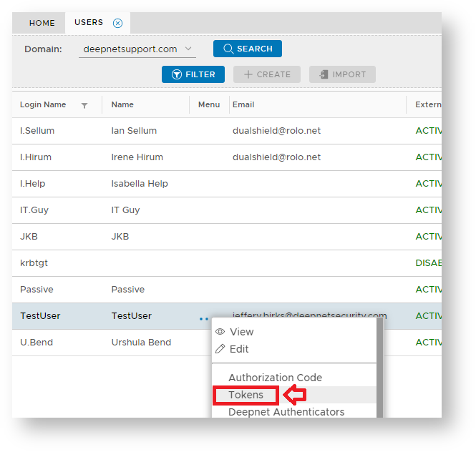
Task: Click I.Hirum's email dualshield@rolo.net
Action: pyautogui.click(x=276, y=157)
